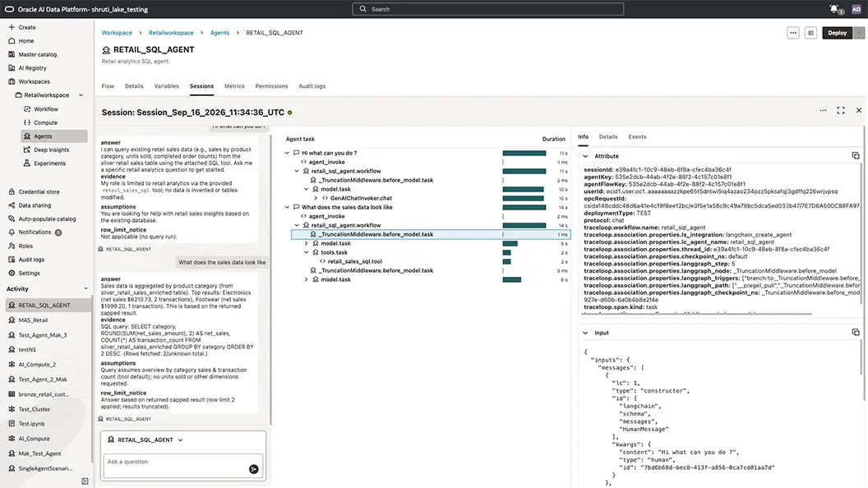Open Workspaces in the sidebar
The height and width of the screenshot is (488, 868).
click(x=34, y=81)
